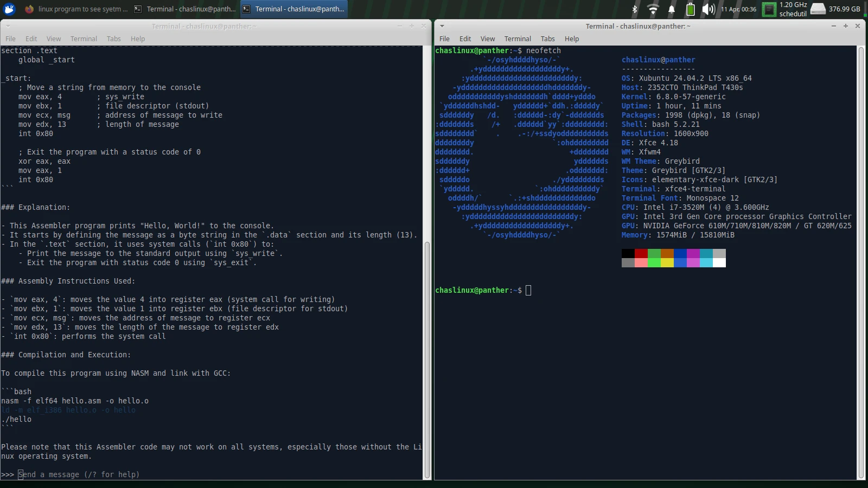Screen dimensions: 868x488
Task: Select the first Terminal taskbar button
Action: (184, 9)
